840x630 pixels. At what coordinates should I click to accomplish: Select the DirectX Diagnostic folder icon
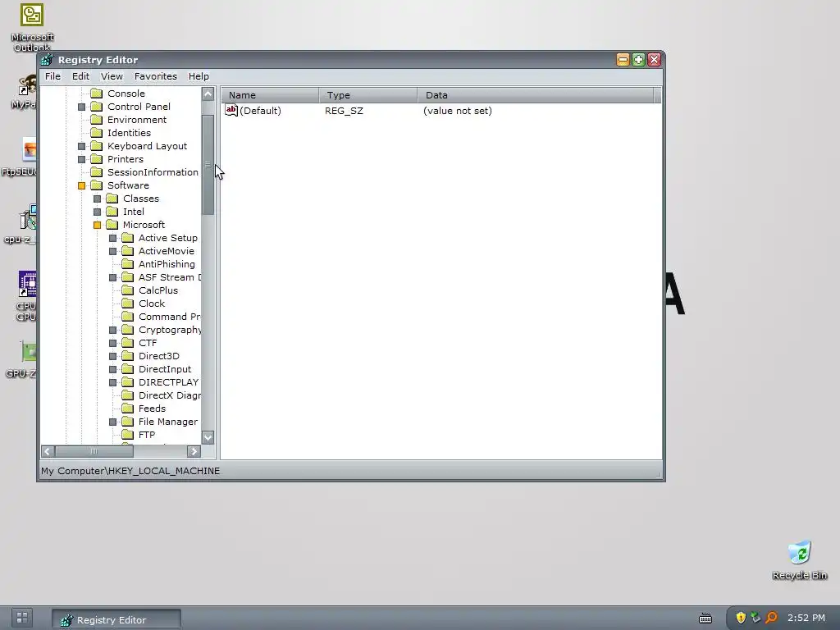(x=127, y=395)
